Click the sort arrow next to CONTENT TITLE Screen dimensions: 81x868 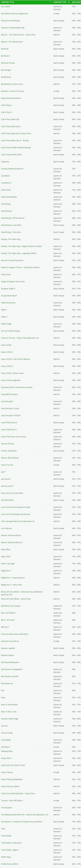(50, 2)
